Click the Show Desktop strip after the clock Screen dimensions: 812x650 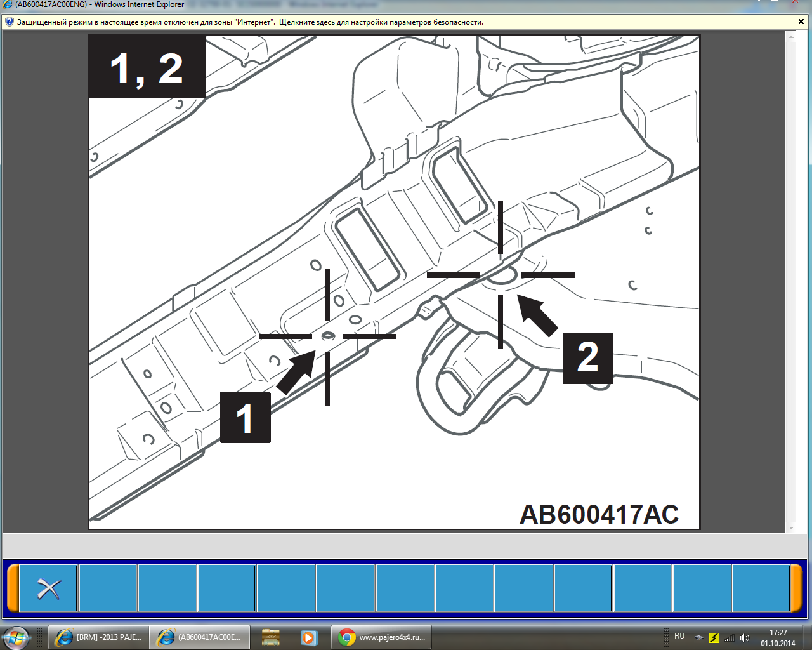point(807,637)
